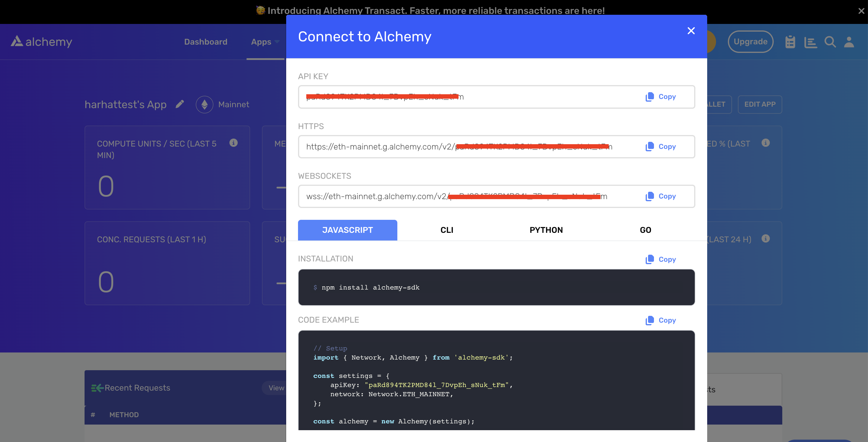Click pencil icon to rename harhattest's App
Screen dimensions: 868x442
[x=180, y=104]
